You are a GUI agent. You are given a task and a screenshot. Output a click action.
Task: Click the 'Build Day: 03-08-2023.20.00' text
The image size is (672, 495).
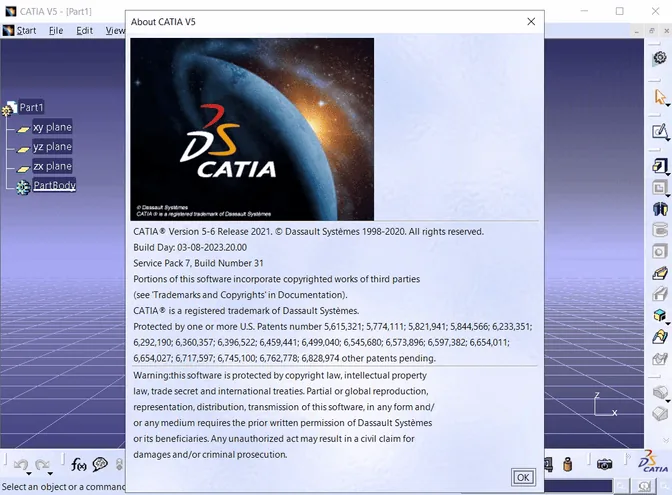click(x=190, y=247)
